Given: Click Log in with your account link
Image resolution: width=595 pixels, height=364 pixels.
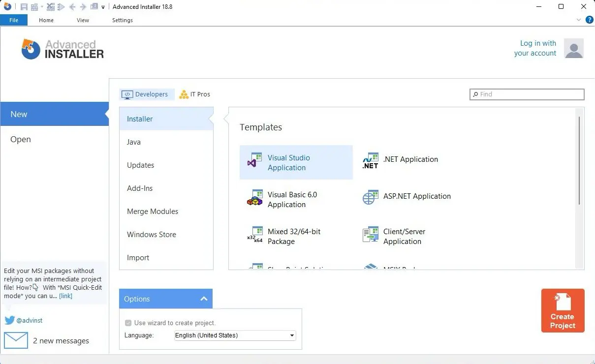Looking at the screenshot, I should 535,48.
